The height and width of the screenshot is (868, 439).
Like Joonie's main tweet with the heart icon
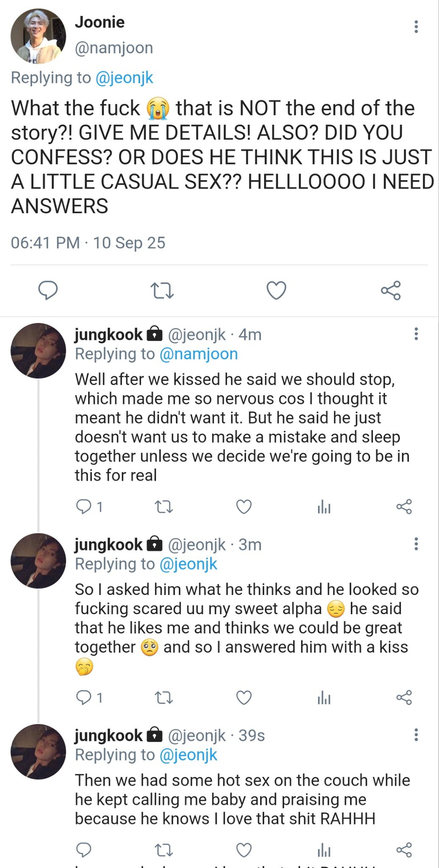[276, 290]
